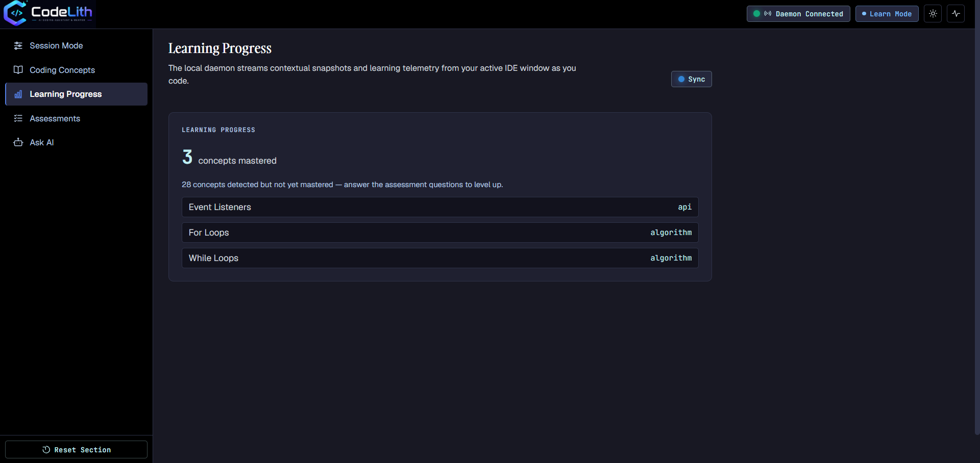Image resolution: width=980 pixels, height=463 pixels.
Task: Open Ask AI from sidebar
Action: [77, 142]
